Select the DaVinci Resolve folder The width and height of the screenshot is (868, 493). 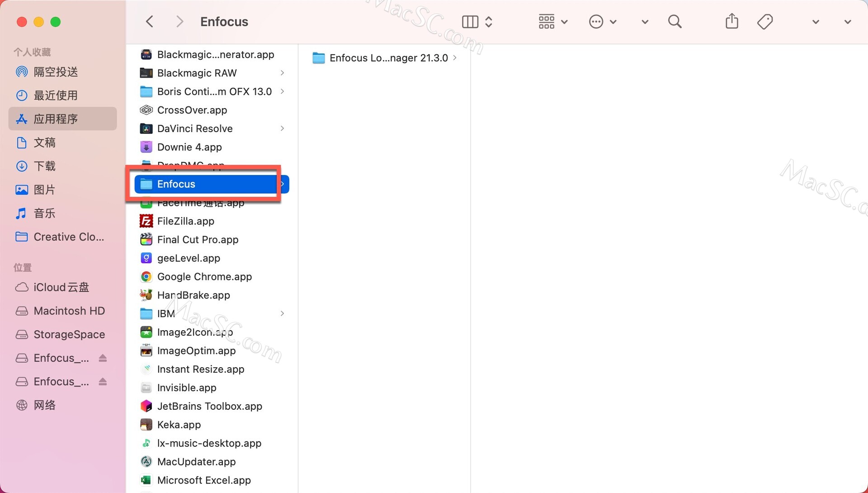click(x=212, y=128)
